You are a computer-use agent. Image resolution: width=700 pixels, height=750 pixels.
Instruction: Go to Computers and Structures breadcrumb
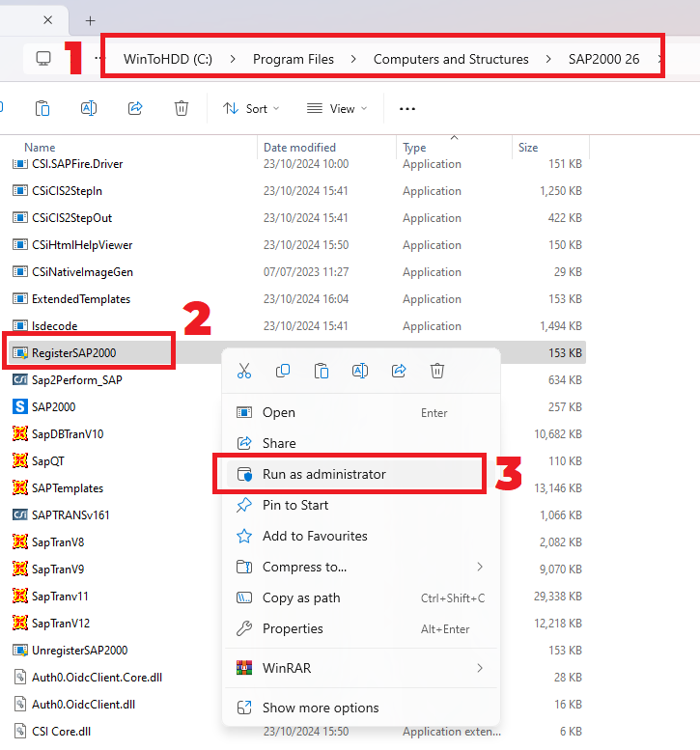451,59
